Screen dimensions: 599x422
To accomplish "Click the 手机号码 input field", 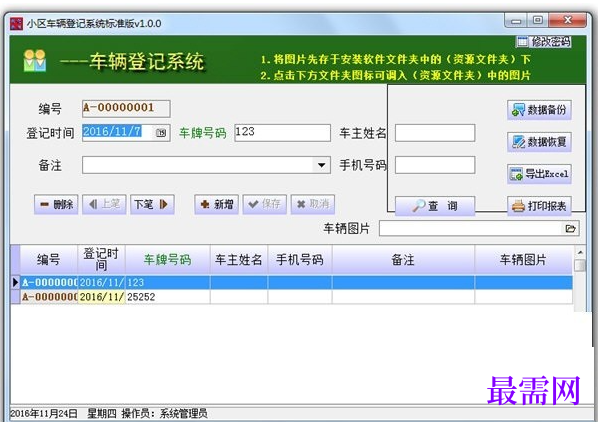I will (435, 165).
